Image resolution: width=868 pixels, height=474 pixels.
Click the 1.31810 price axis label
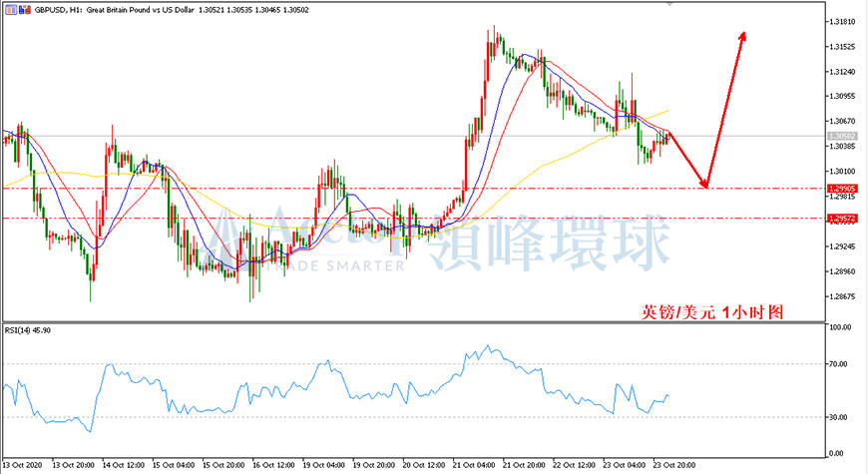[841, 22]
